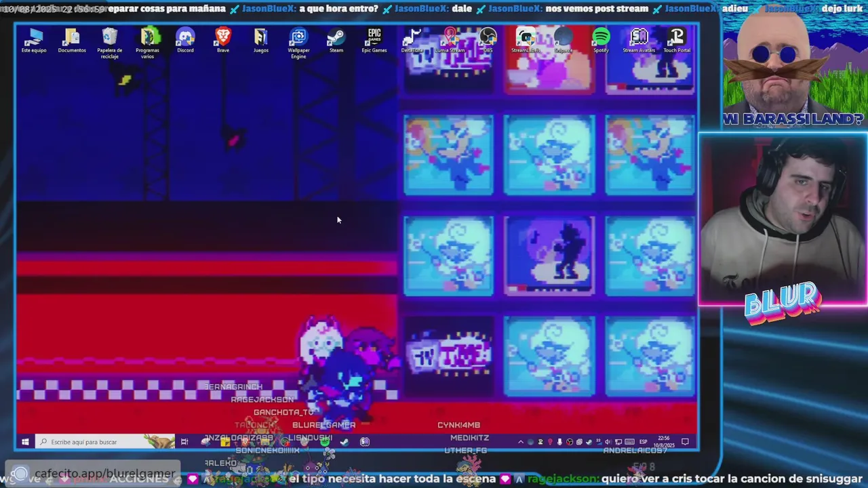868x488 pixels.
Task: Select the Stream Avatars shortcut
Action: (x=639, y=41)
